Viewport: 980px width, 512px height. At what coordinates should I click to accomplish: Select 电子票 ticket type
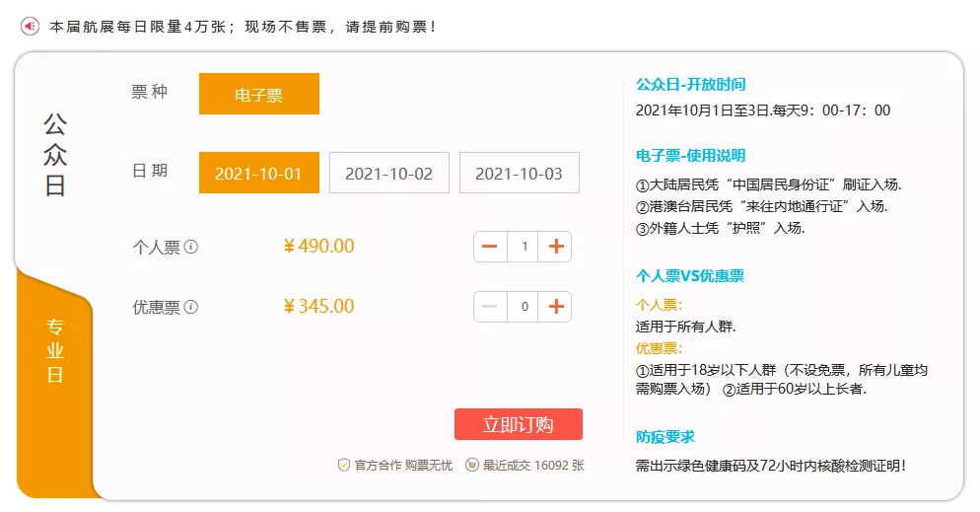tap(258, 94)
